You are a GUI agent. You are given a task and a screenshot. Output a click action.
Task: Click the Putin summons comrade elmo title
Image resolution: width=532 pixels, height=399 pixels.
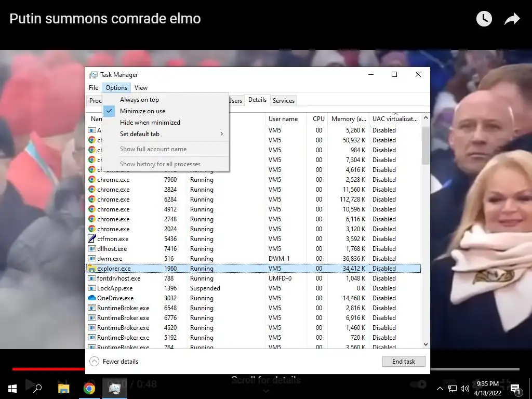click(x=105, y=19)
